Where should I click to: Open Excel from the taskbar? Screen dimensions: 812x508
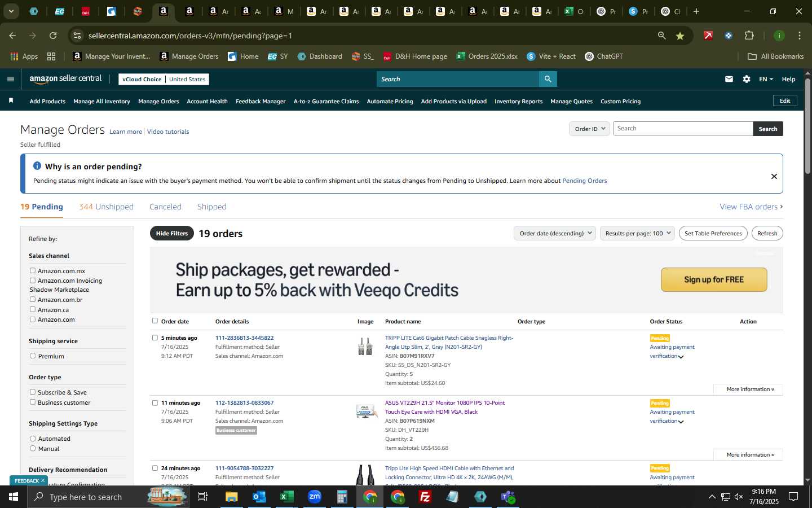287,497
